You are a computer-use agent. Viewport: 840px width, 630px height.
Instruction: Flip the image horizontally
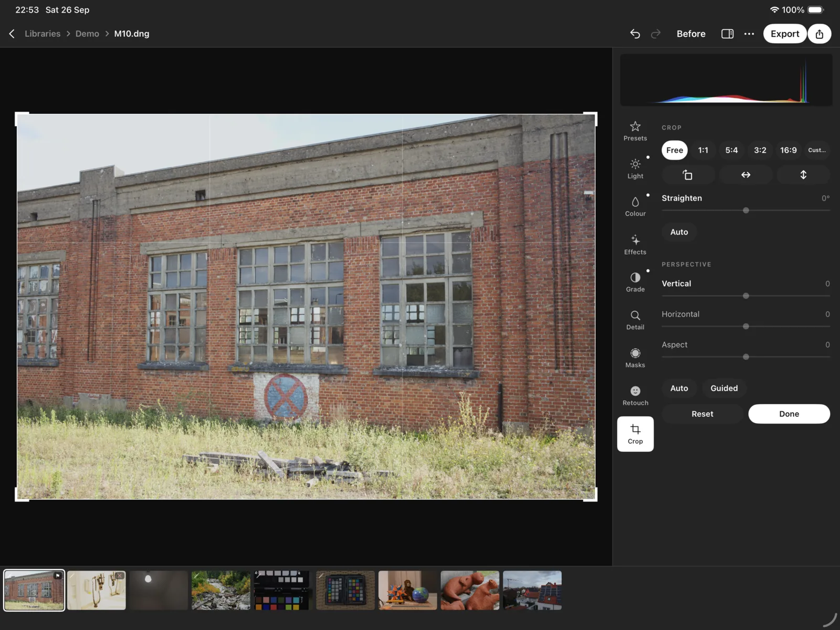point(746,175)
